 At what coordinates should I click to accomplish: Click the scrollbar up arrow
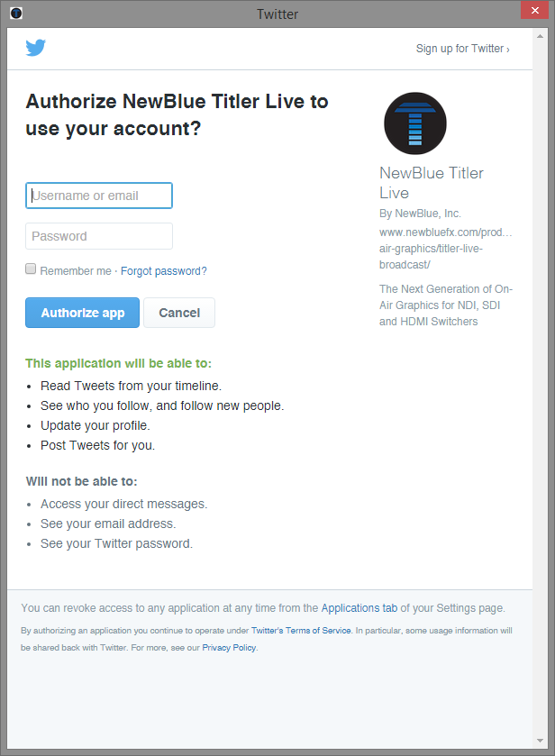tap(540, 36)
